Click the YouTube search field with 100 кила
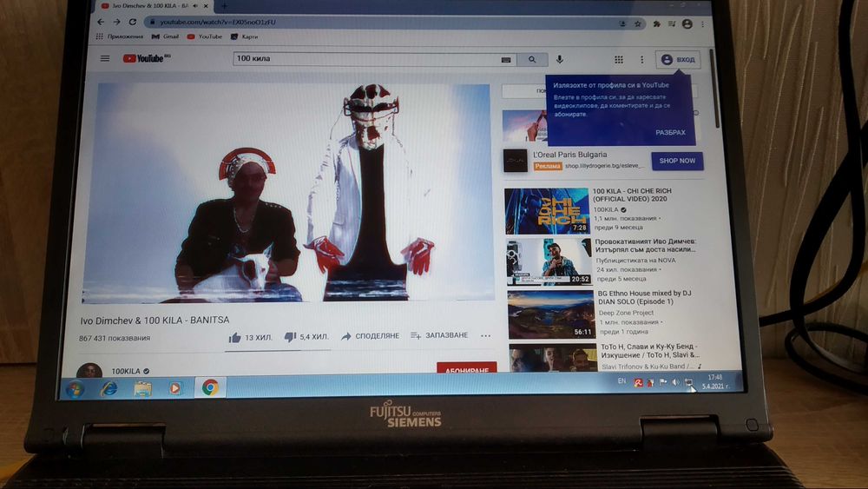This screenshot has height=489, width=868. [367, 59]
